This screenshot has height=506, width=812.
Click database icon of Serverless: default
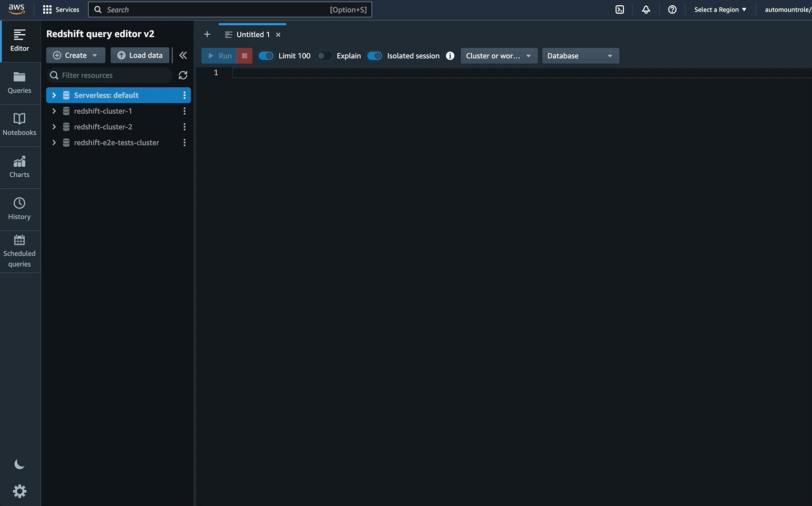click(66, 95)
